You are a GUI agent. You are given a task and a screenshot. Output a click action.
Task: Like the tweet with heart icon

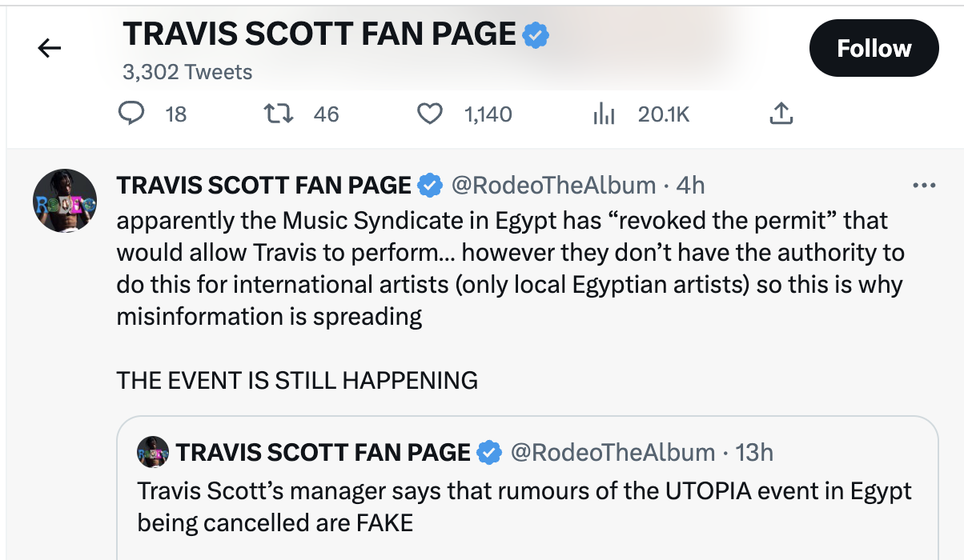click(430, 114)
